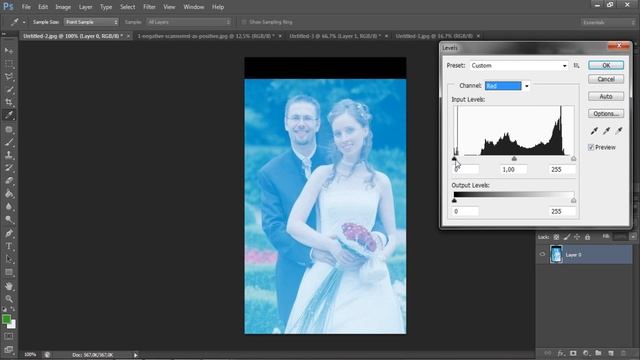The width and height of the screenshot is (640, 360).
Task: Create new adjustment layer icon
Action: point(586,353)
